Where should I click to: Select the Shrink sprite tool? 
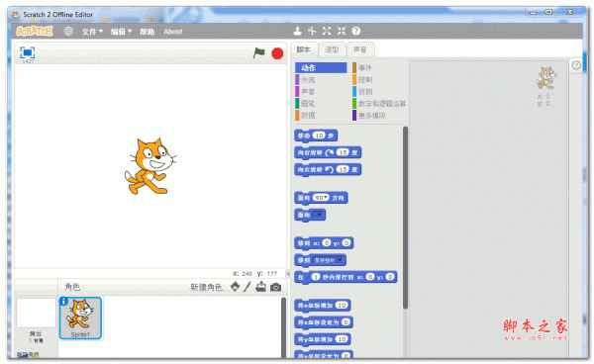(342, 31)
